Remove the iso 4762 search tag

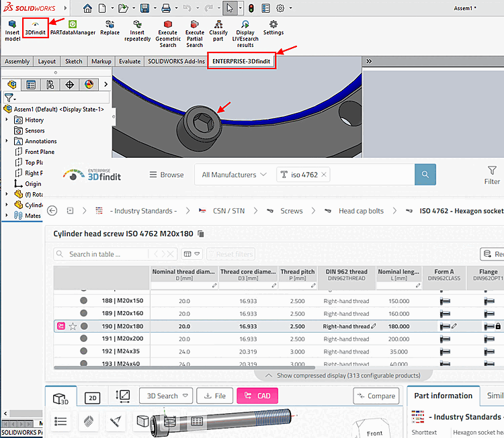324,175
